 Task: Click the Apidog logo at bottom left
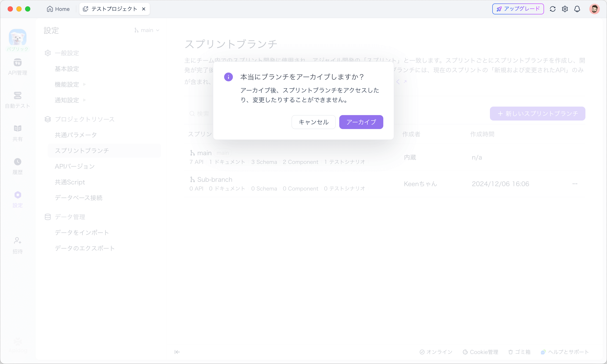click(x=18, y=345)
